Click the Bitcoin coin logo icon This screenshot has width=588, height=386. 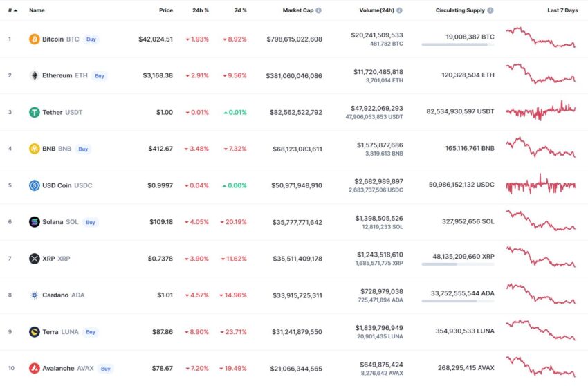click(35, 39)
